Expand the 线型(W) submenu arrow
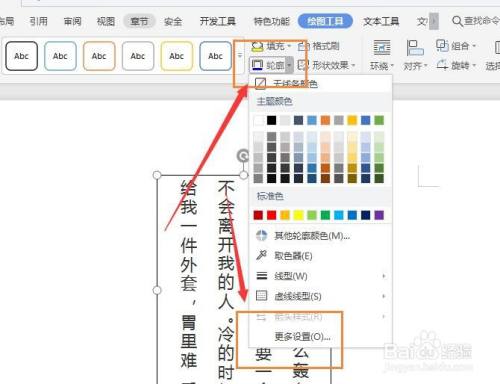This screenshot has height=384, width=500. tap(384, 276)
